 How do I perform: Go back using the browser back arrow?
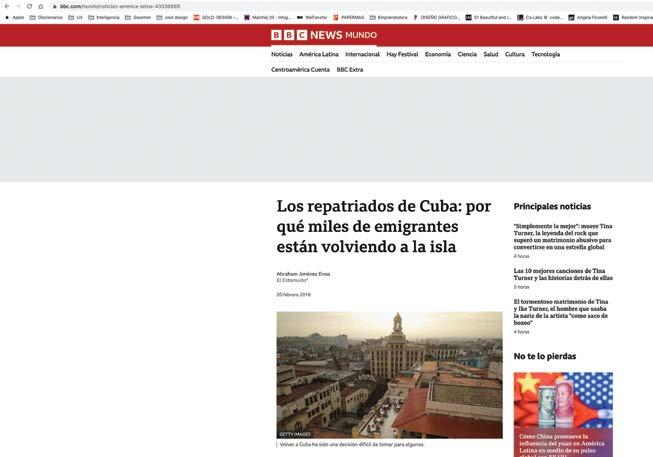pos(7,6)
